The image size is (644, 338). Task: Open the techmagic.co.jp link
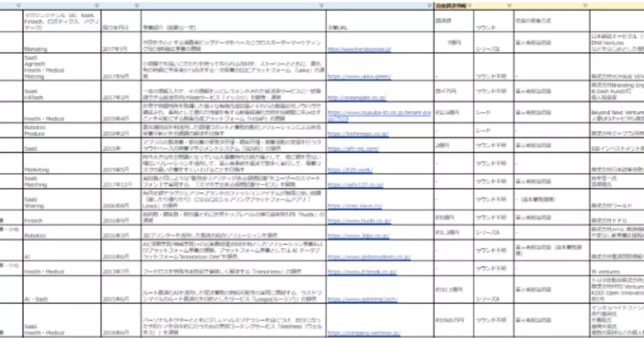pos(358,134)
